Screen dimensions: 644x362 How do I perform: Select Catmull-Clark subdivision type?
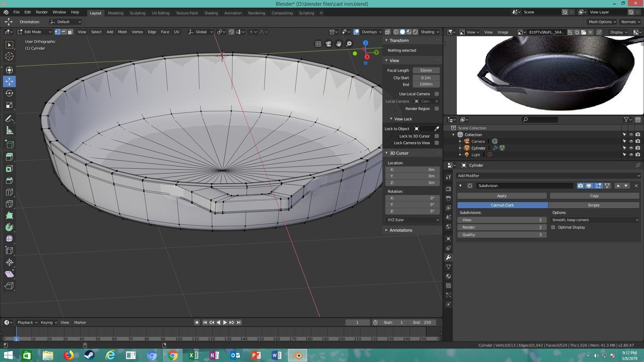point(502,205)
